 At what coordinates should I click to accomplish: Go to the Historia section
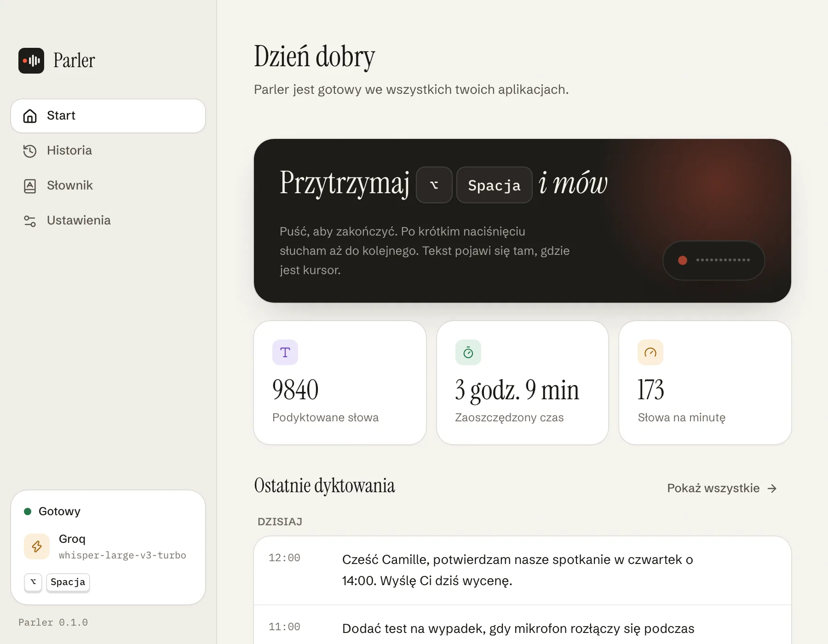108,151
